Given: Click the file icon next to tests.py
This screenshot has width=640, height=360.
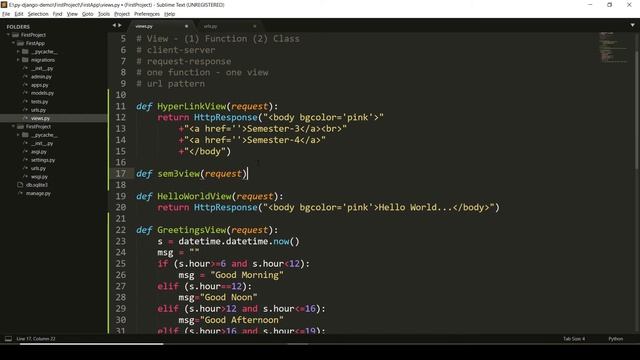Looking at the screenshot, I should click(x=25, y=102).
